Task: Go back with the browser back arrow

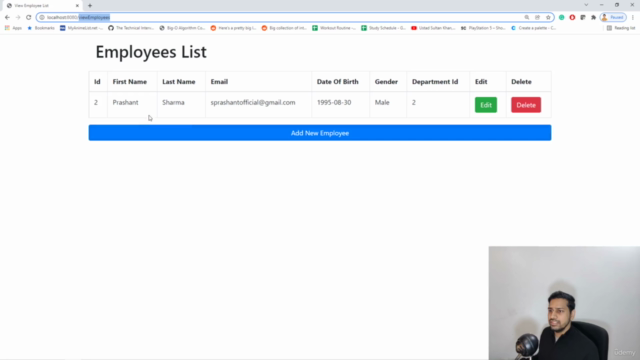Action: (x=7, y=17)
